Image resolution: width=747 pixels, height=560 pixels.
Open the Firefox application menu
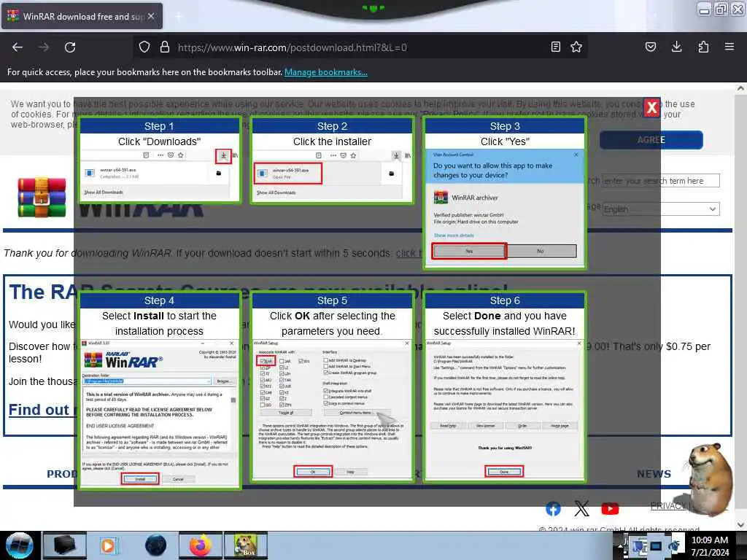pyautogui.click(x=729, y=47)
